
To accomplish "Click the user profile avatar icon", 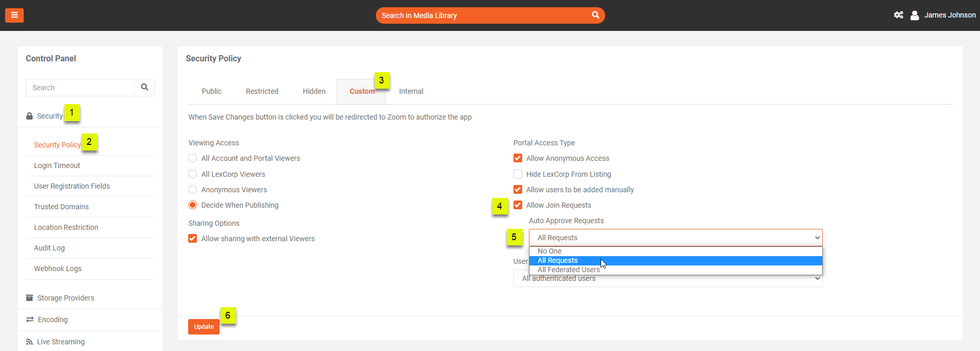I will coord(915,15).
